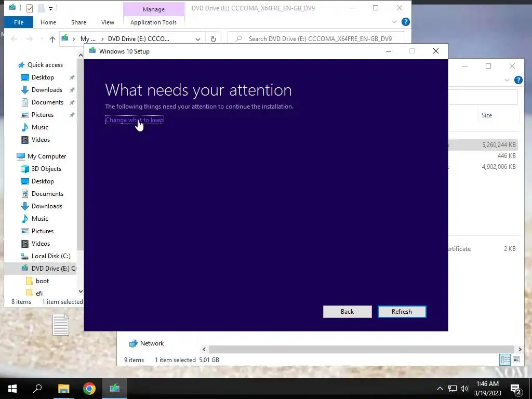Click the Search DVD Drive input field

point(316,38)
